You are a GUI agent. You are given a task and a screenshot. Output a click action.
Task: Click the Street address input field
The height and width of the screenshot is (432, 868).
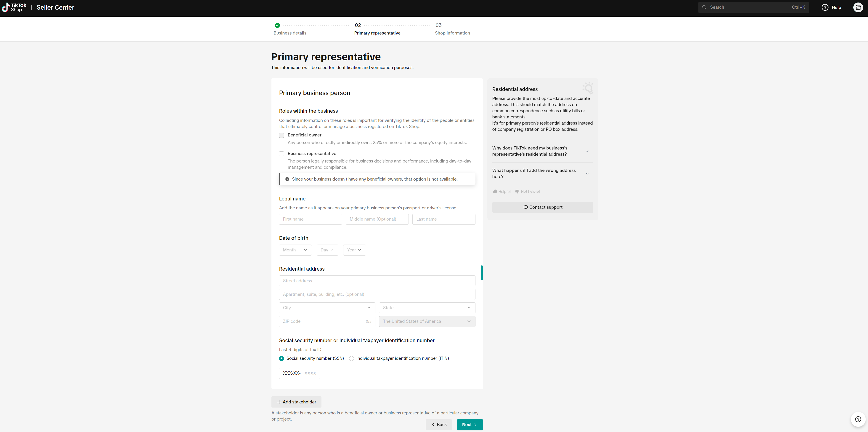coord(377,281)
